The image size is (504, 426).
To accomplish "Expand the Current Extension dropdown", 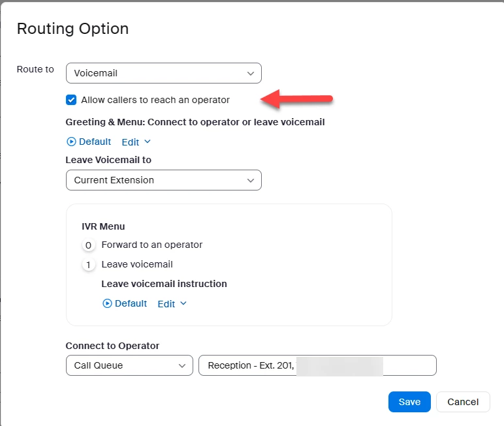I will point(163,180).
